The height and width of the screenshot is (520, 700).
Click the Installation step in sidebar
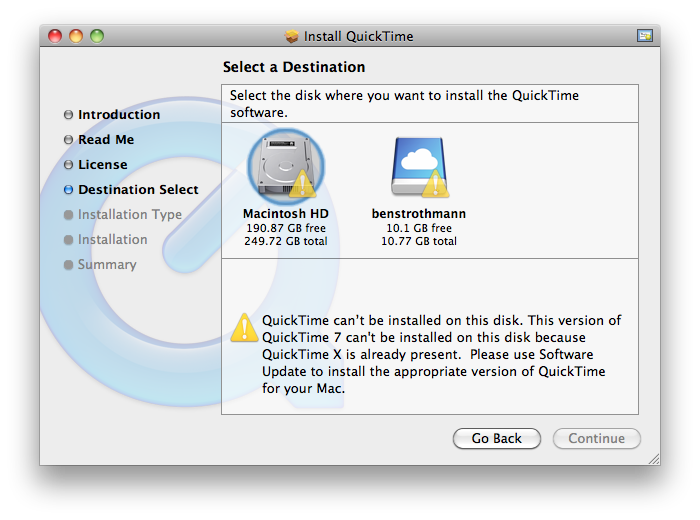tap(106, 240)
